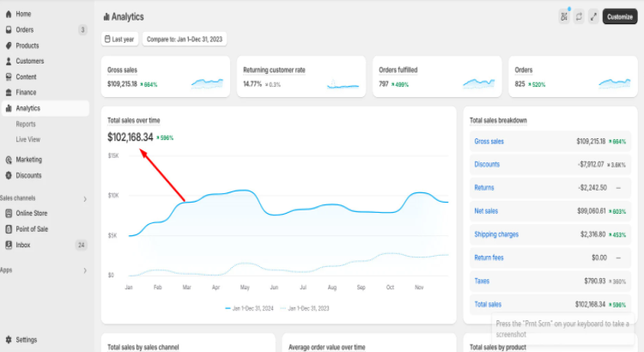Click the -$7,912.07 discounts amount
The width and height of the screenshot is (644, 352).
591,164
